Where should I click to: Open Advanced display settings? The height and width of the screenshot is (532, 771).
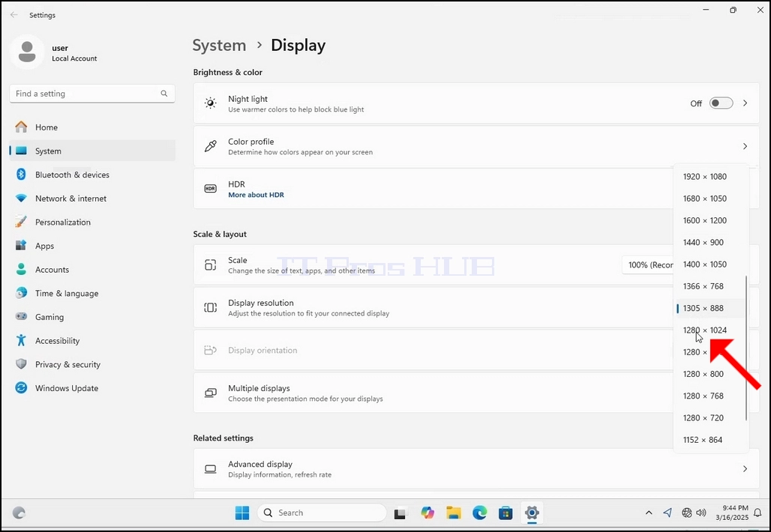(x=476, y=469)
